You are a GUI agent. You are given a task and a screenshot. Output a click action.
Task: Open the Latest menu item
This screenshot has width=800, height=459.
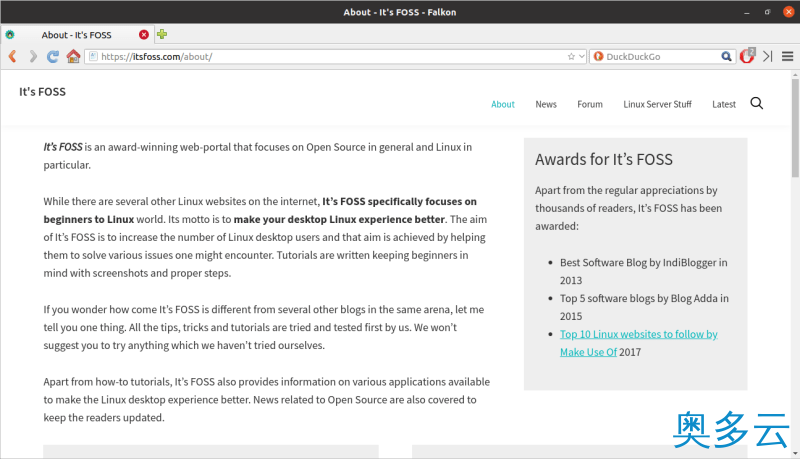[723, 104]
